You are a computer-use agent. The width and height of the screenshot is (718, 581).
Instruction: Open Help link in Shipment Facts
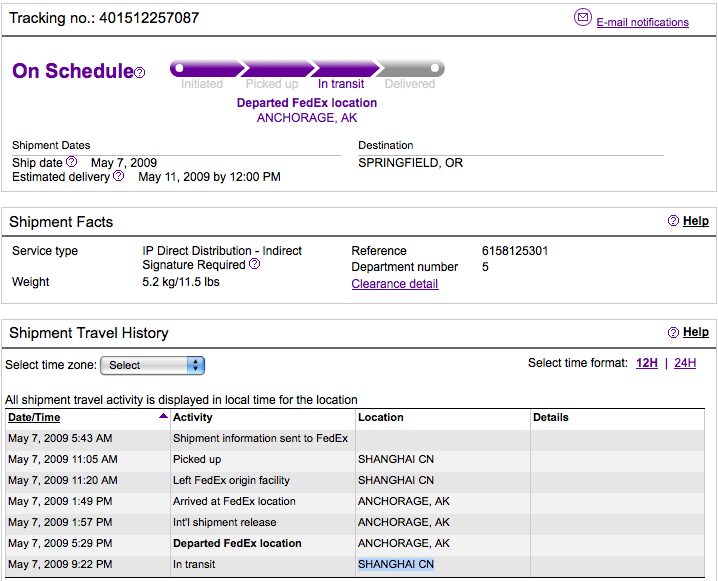coord(696,221)
